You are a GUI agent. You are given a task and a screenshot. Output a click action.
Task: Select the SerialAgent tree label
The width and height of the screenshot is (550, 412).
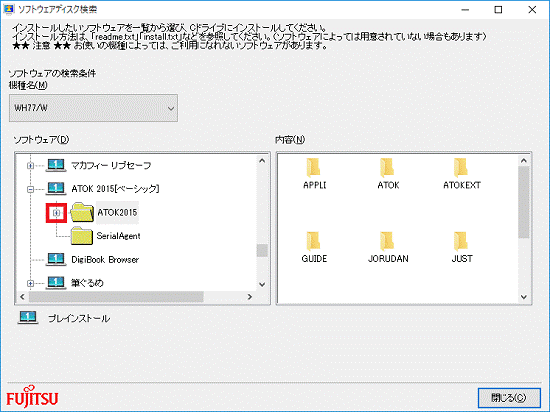click(118, 236)
